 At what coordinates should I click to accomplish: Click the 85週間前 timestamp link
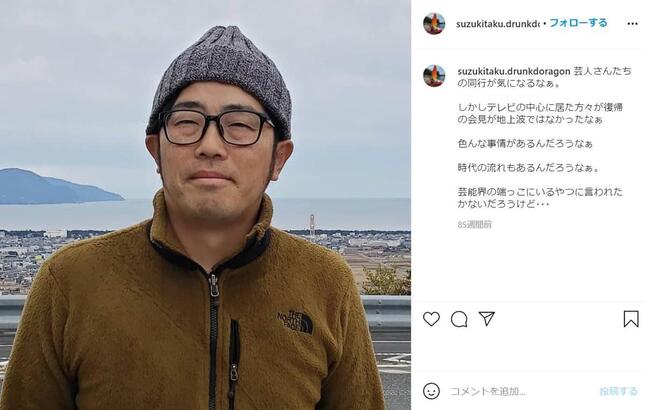474,225
